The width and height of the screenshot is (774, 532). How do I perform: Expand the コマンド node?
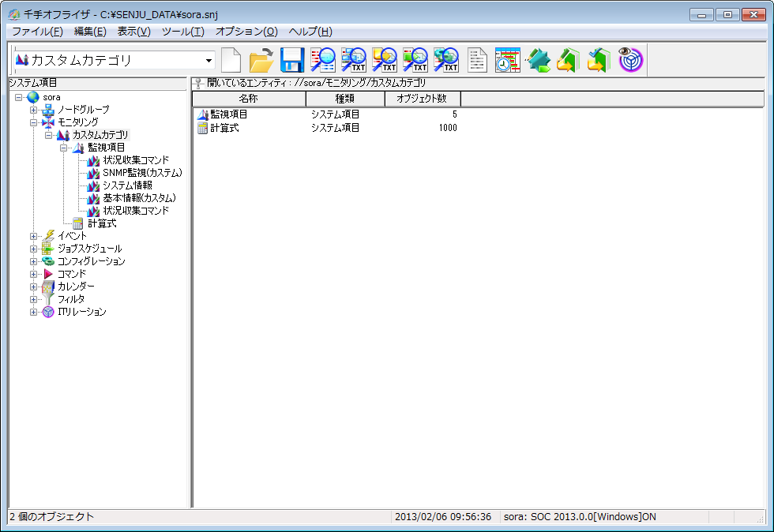pos(33,274)
